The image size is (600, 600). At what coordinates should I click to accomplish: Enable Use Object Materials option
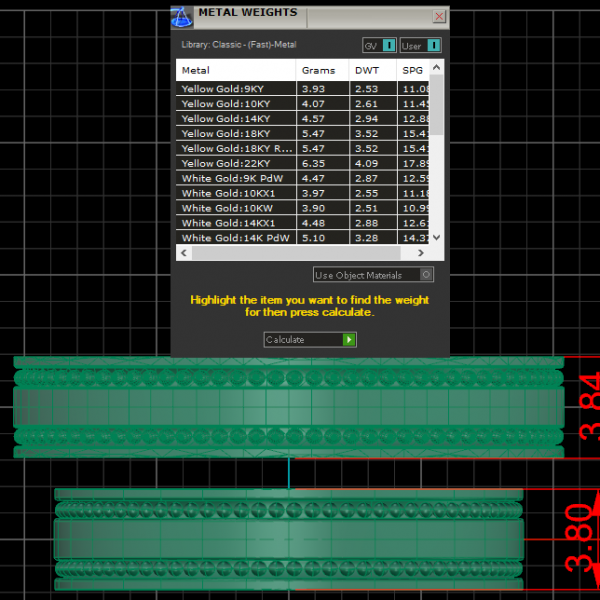click(427, 275)
